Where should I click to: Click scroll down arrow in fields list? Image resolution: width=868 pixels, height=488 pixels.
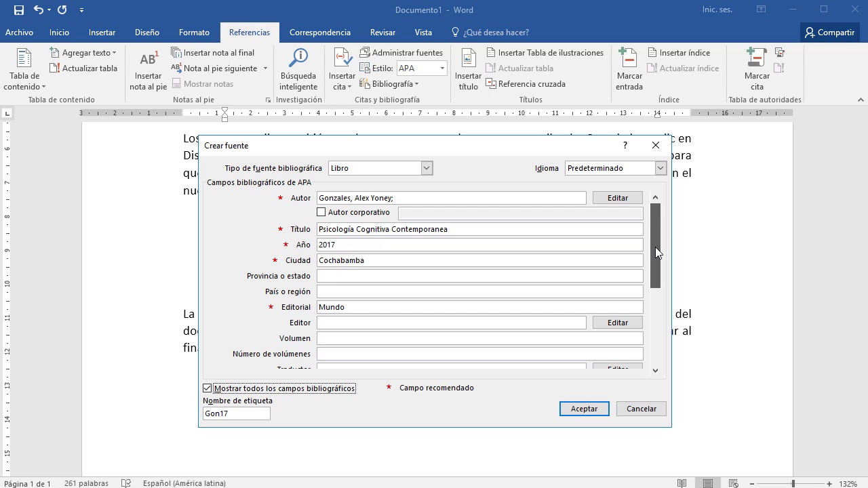655,370
